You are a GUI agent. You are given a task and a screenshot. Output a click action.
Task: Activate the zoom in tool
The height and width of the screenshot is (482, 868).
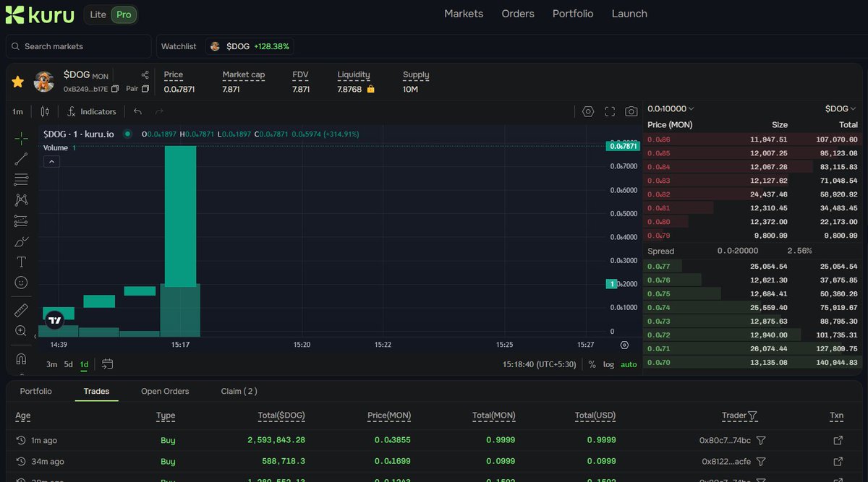pos(21,331)
